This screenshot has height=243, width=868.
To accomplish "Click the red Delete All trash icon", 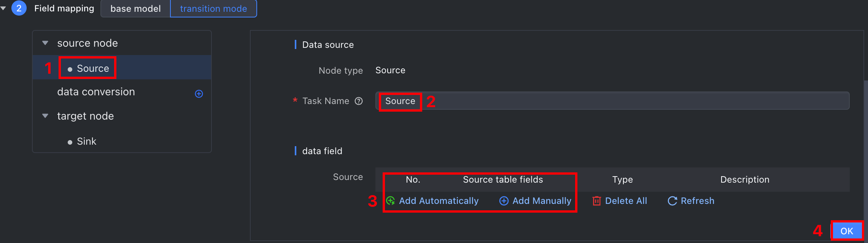I will [597, 201].
